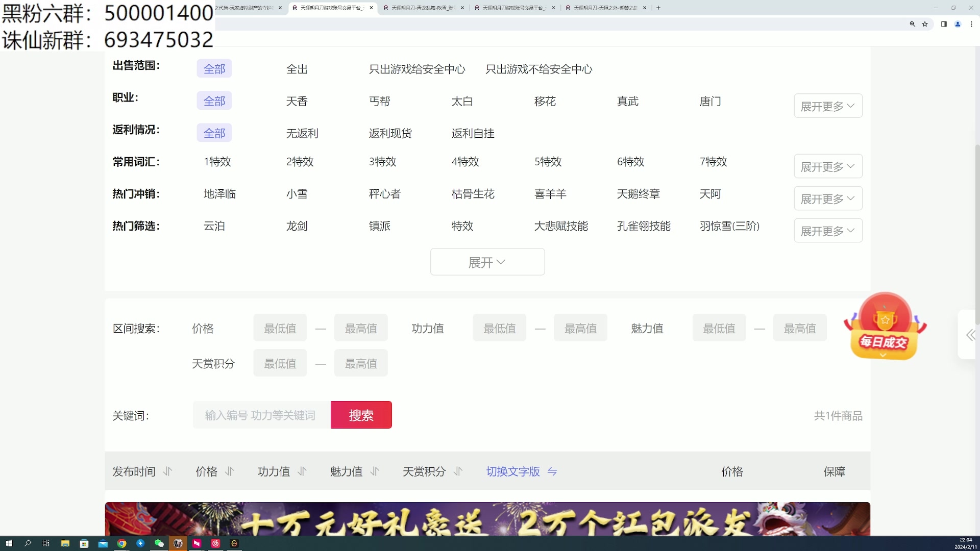Open Task View from the taskbar
This screenshot has width=980, height=551.
point(46,543)
